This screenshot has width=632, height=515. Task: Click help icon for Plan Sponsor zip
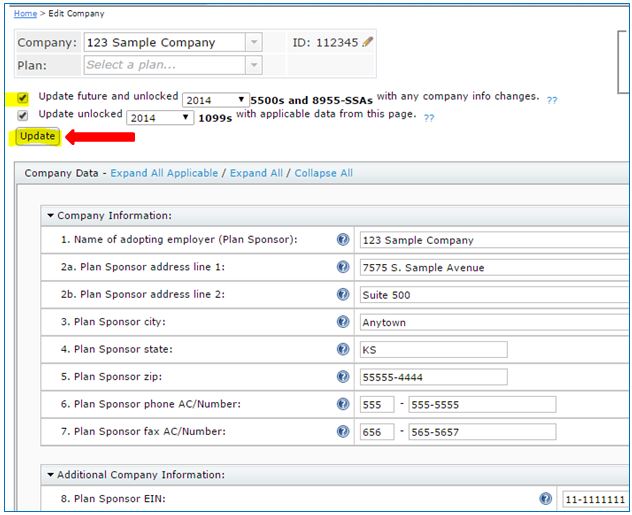343,377
